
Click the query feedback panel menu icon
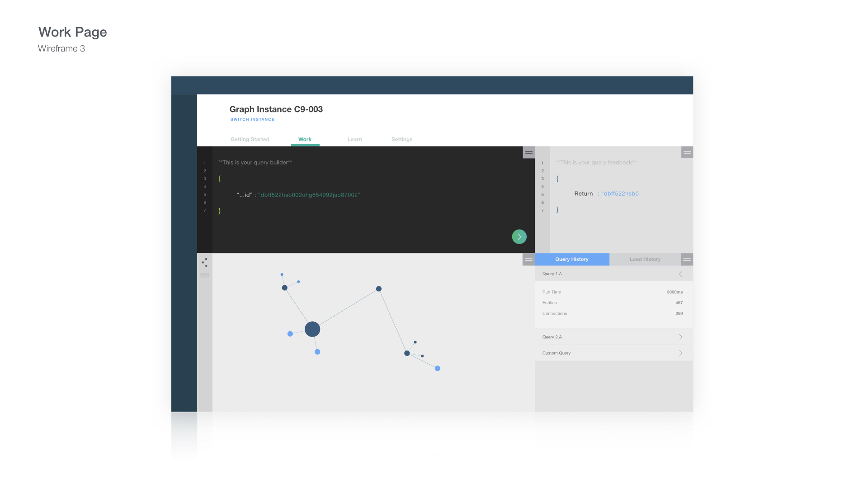pyautogui.click(x=687, y=152)
